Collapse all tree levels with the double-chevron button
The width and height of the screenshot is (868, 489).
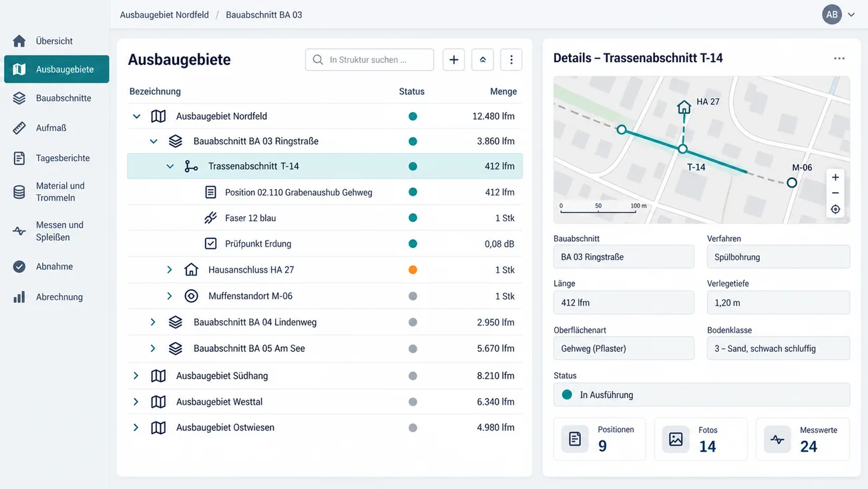pyautogui.click(x=483, y=59)
